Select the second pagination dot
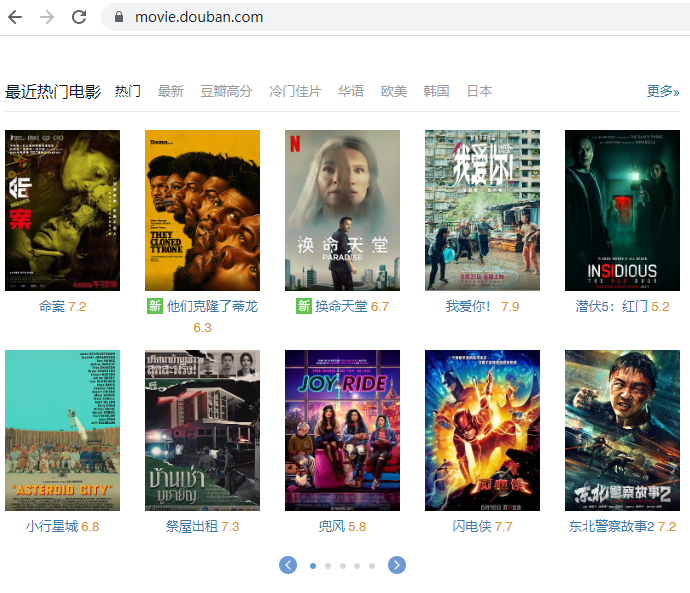The height and width of the screenshot is (593, 690). 328,566
